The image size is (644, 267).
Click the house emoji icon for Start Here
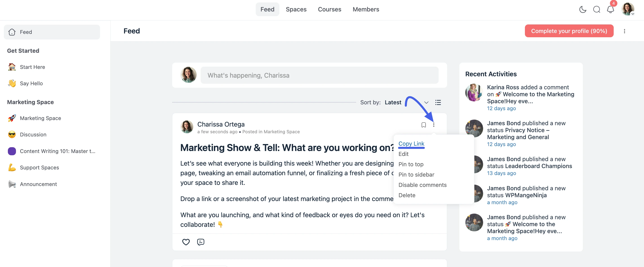(x=12, y=67)
